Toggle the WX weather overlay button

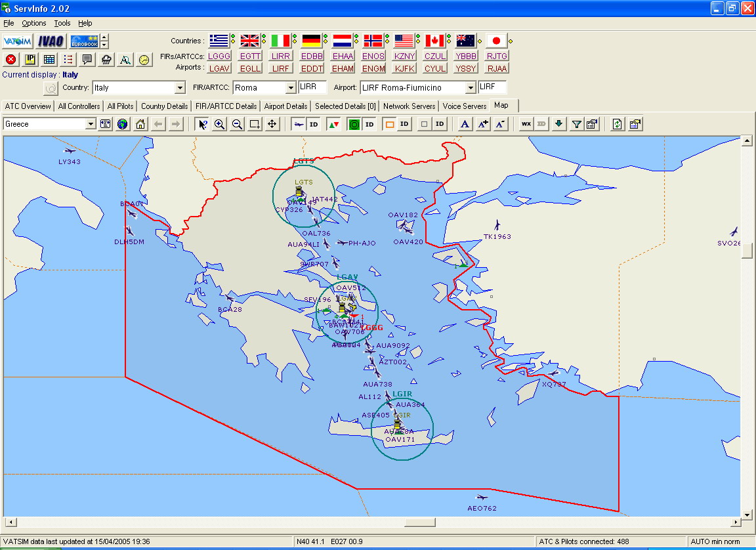(526, 124)
